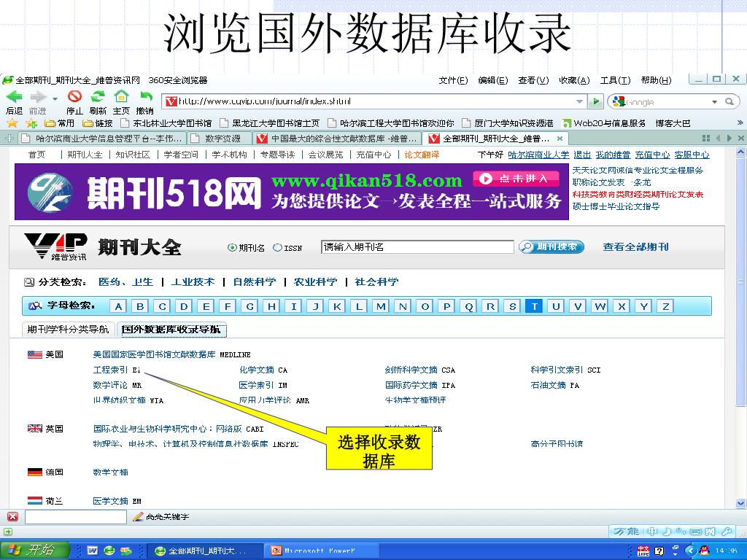Click the green Refresh icon

click(x=98, y=97)
